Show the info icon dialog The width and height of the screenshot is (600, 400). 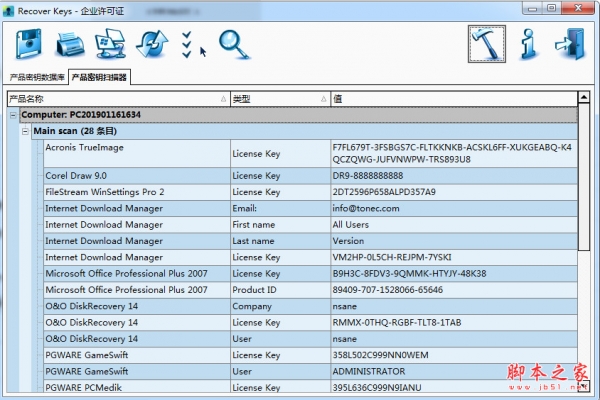[530, 43]
